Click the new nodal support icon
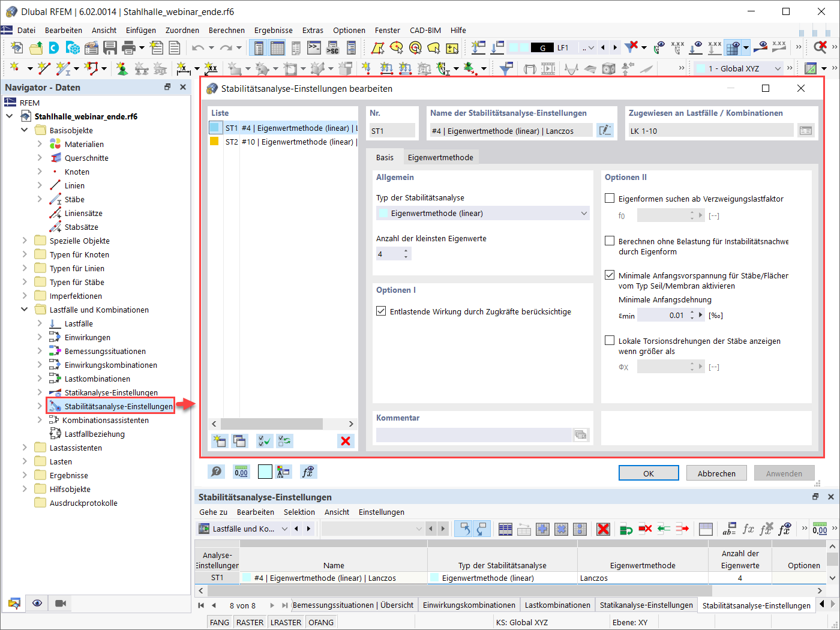 [x=122, y=68]
